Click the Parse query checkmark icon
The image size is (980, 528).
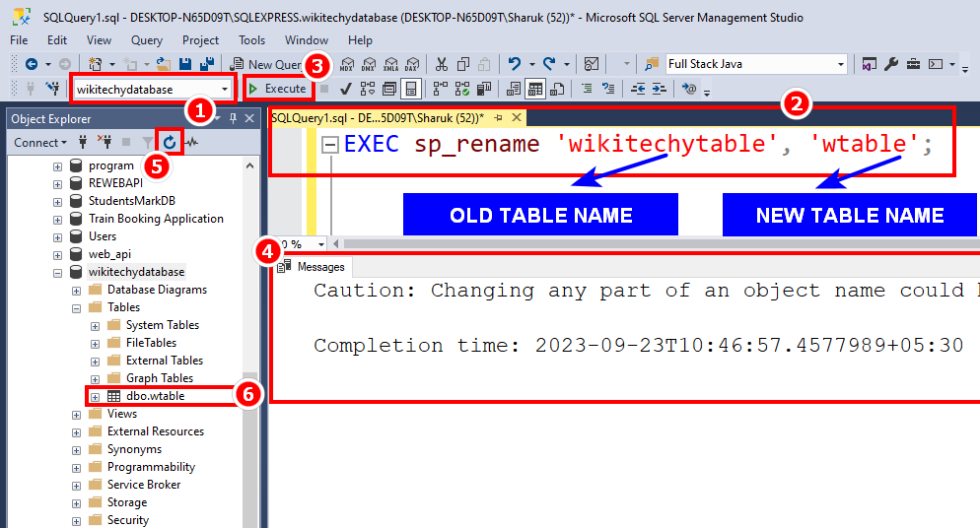(346, 89)
